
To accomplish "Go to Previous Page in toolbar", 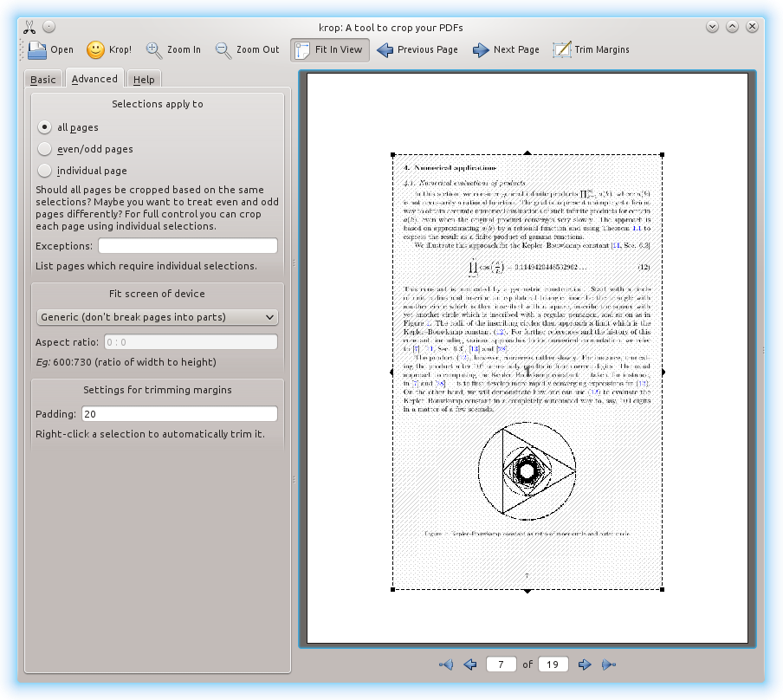I will (x=417, y=50).
